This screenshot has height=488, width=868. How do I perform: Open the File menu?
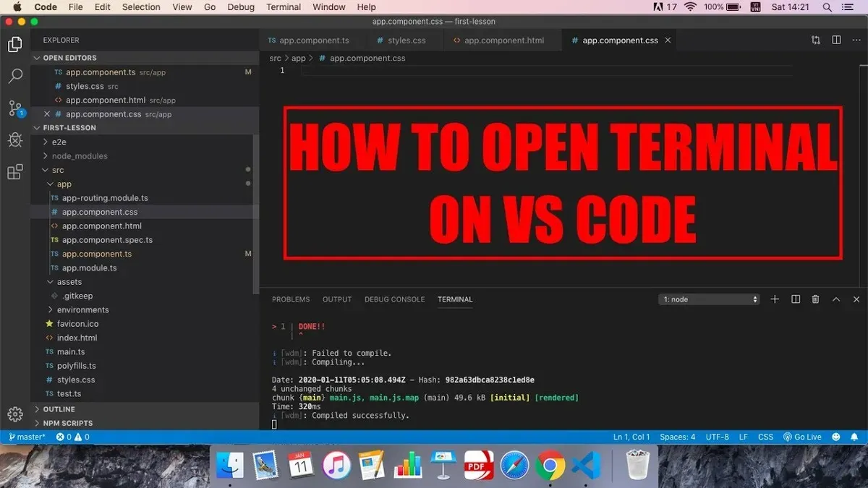point(75,7)
